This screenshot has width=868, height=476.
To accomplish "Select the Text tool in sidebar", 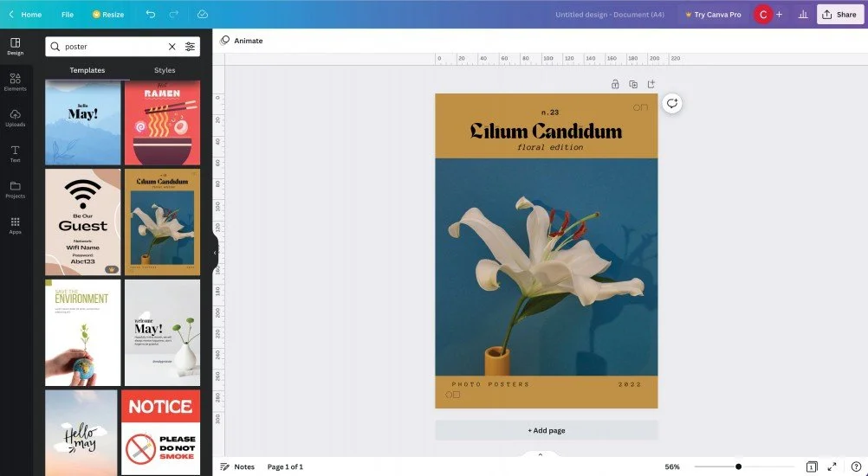I will pyautogui.click(x=15, y=154).
